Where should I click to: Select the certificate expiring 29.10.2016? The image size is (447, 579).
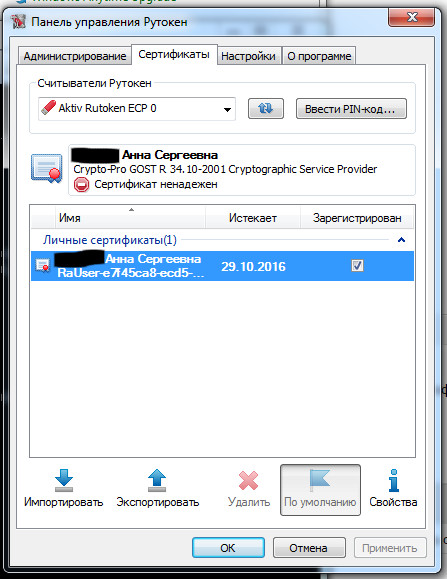[x=222, y=266]
